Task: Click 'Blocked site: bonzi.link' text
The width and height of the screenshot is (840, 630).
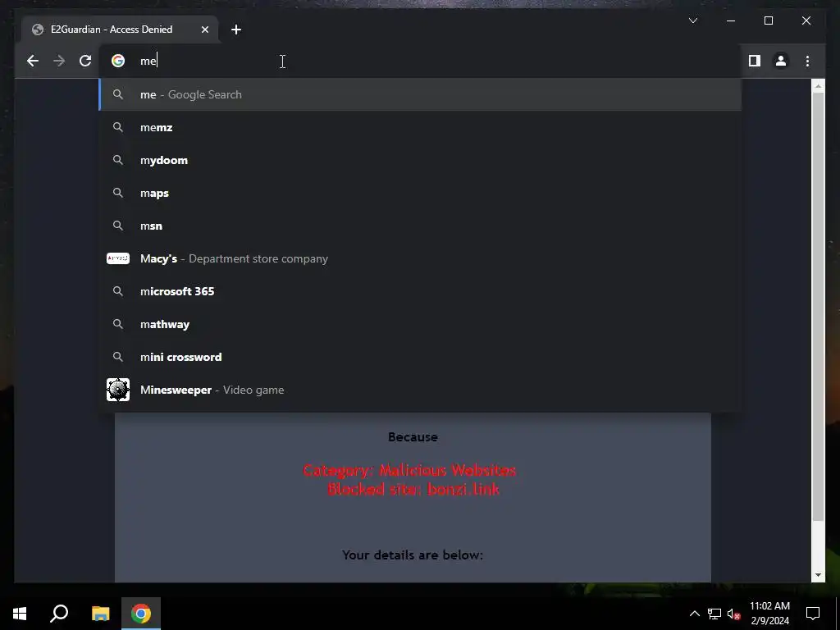Action: coord(413,489)
